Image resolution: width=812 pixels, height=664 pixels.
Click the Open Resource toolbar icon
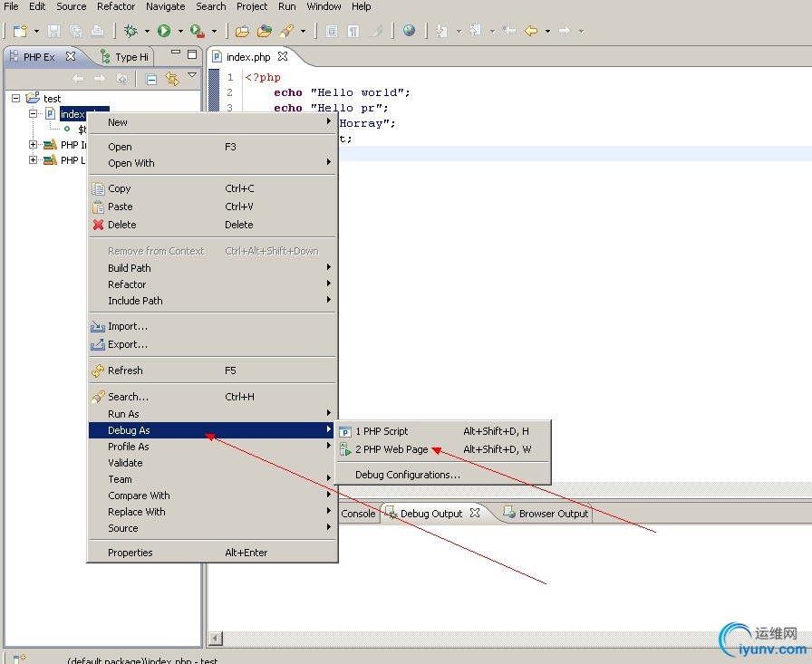coord(264,31)
